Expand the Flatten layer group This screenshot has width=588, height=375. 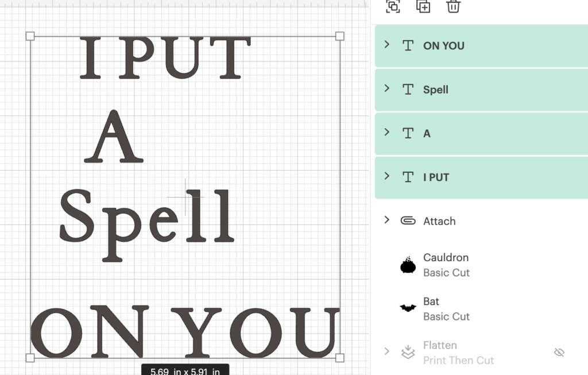[x=387, y=351]
